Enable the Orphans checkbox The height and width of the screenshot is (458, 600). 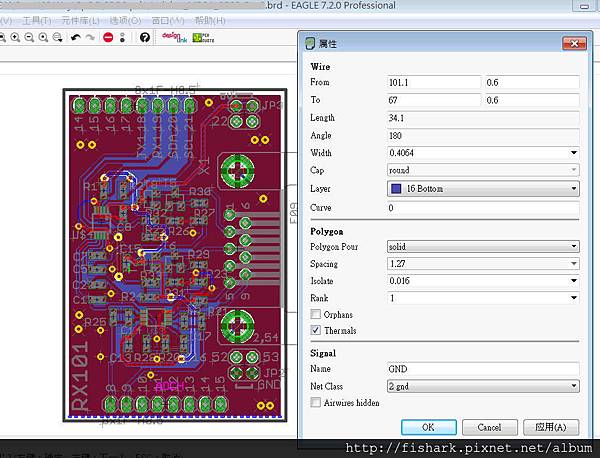point(317,314)
